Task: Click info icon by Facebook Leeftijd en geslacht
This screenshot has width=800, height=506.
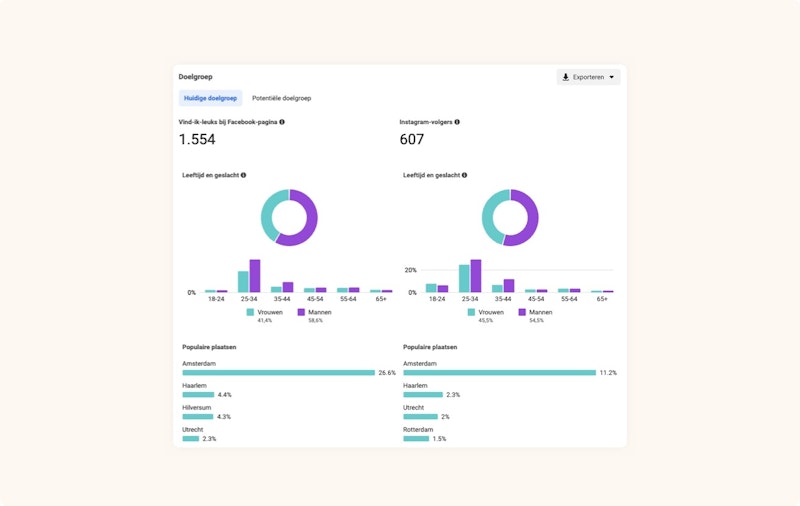Action: 243,175
